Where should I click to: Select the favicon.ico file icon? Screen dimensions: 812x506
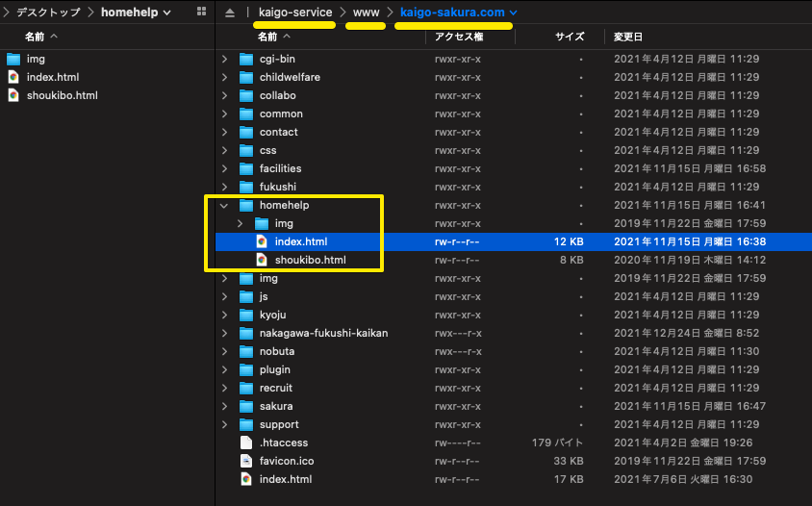click(246, 461)
